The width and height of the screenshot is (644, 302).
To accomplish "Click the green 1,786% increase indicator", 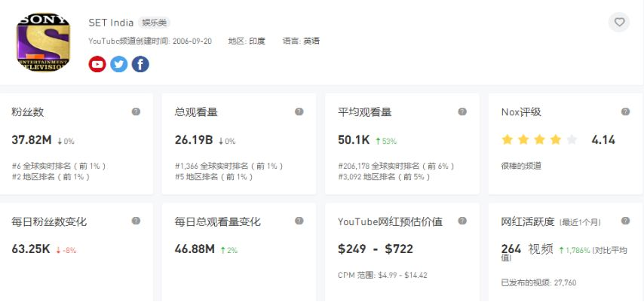I will click(x=575, y=250).
